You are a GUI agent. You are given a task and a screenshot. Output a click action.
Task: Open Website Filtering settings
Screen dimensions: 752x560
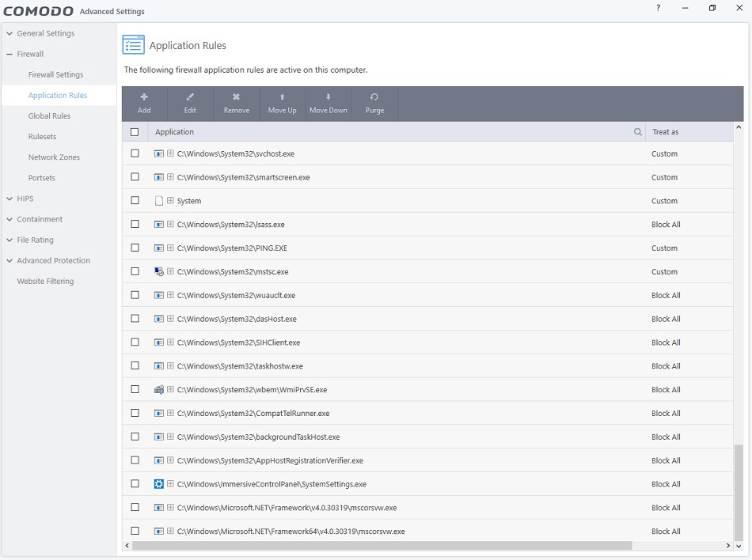[x=45, y=281]
